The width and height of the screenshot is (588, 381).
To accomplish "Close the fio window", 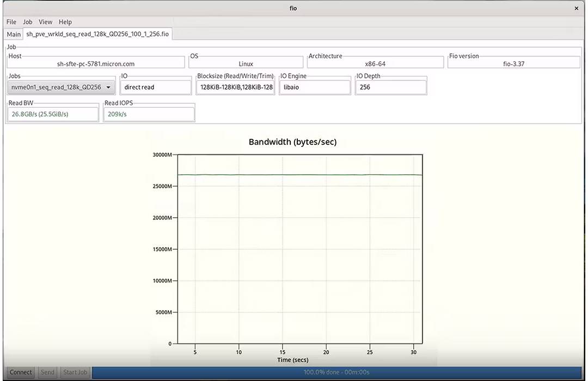I will pos(577,8).
